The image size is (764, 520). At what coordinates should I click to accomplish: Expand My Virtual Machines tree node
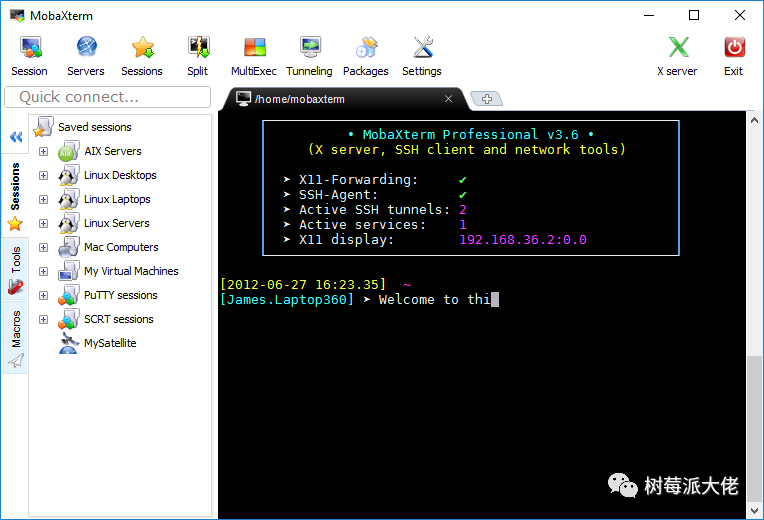(43, 271)
